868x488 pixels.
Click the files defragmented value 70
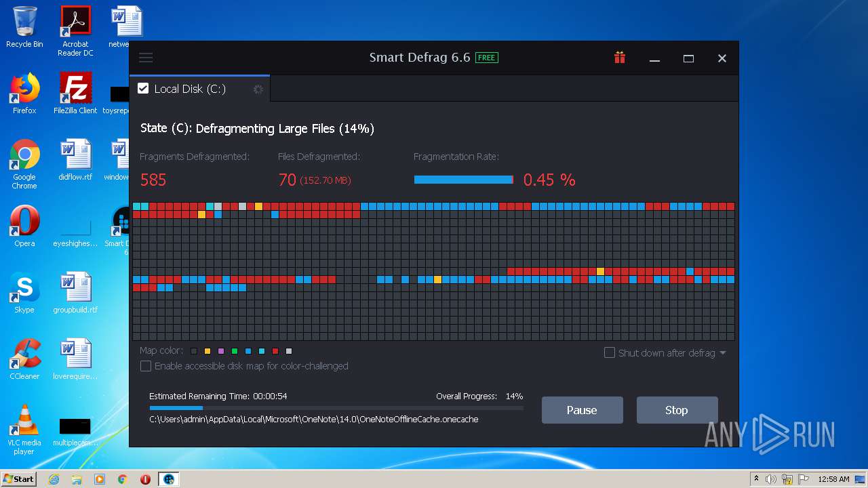point(288,180)
